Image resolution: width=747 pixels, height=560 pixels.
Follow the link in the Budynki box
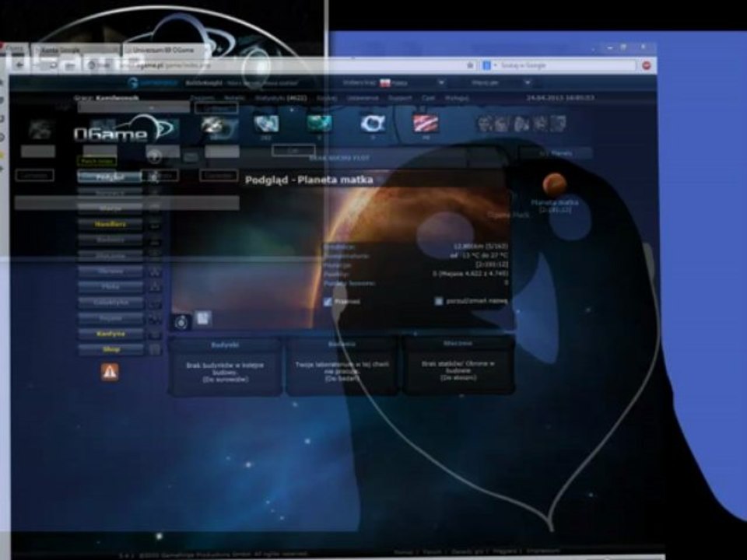225,380
